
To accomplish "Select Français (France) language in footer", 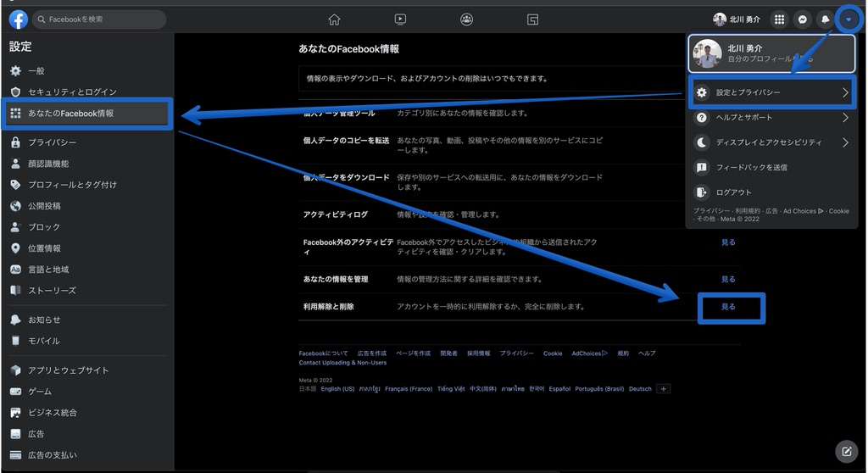I will [x=409, y=389].
